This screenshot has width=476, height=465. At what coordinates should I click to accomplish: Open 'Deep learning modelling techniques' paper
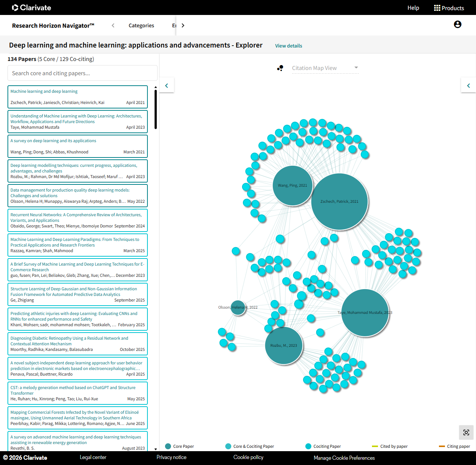77,171
